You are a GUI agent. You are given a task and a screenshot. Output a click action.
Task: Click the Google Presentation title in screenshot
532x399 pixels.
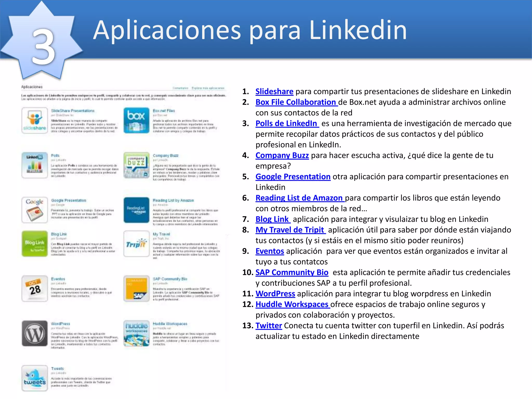tap(69, 200)
